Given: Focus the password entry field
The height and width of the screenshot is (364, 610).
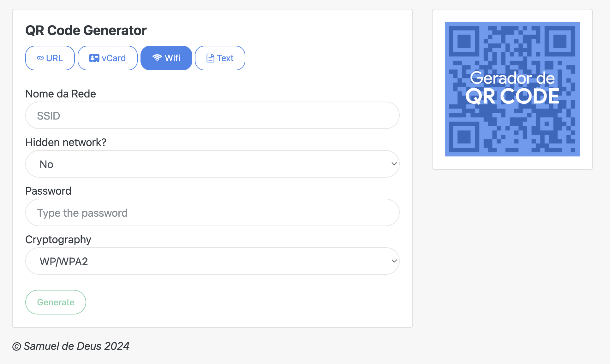Looking at the screenshot, I should pyautogui.click(x=212, y=213).
